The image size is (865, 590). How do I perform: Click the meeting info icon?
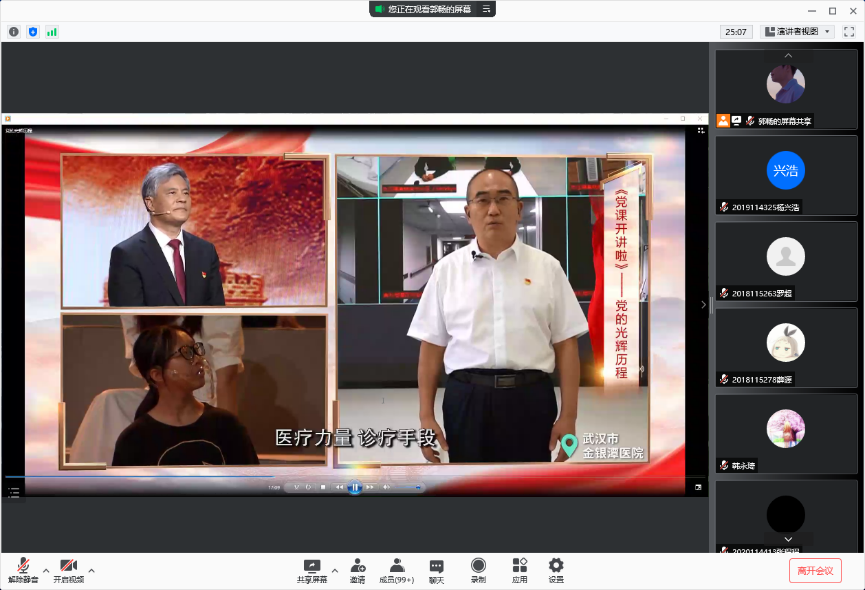14,32
